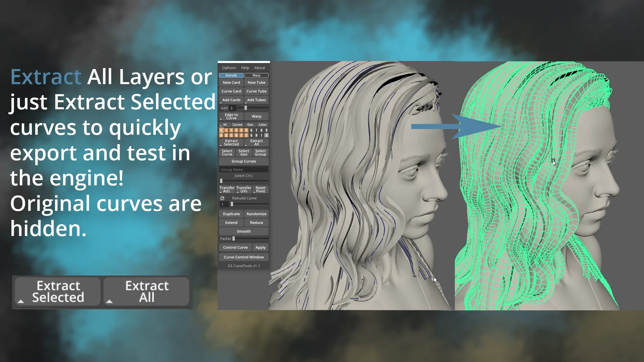The height and width of the screenshot is (362, 644).
Task: Select the New Card tool
Action: point(231,83)
